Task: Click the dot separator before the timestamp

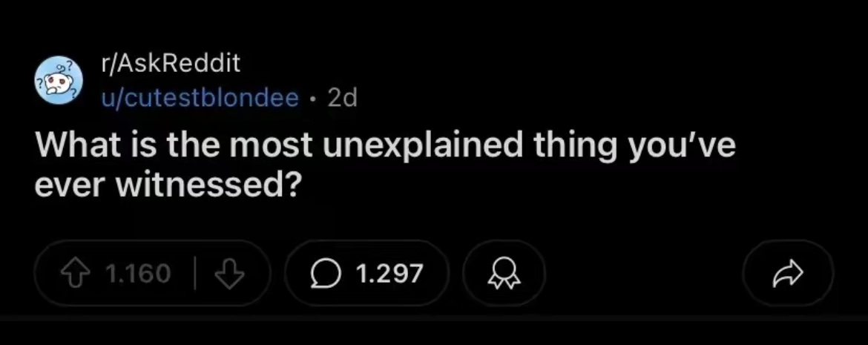Action: pyautogui.click(x=313, y=98)
